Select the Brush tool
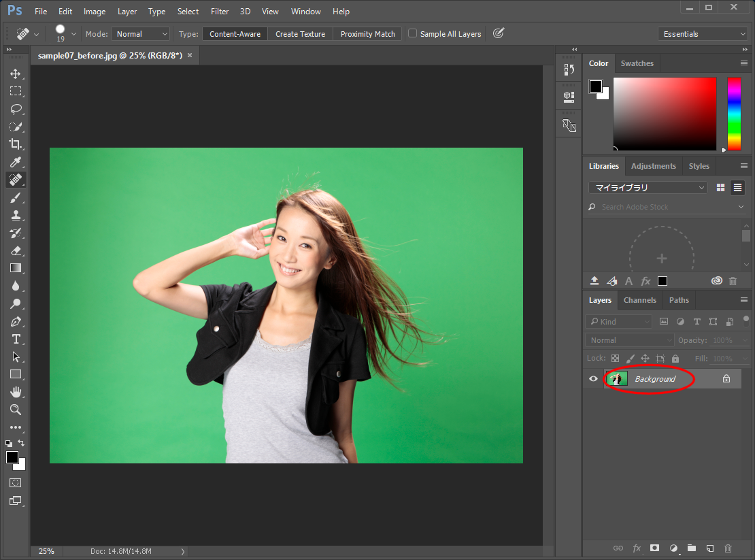The image size is (755, 560). (16, 197)
